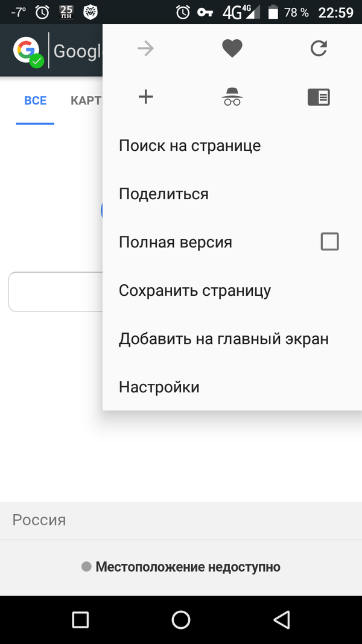Open incognito tab with hat-and-glasses icon
The image size is (362, 644).
click(232, 97)
